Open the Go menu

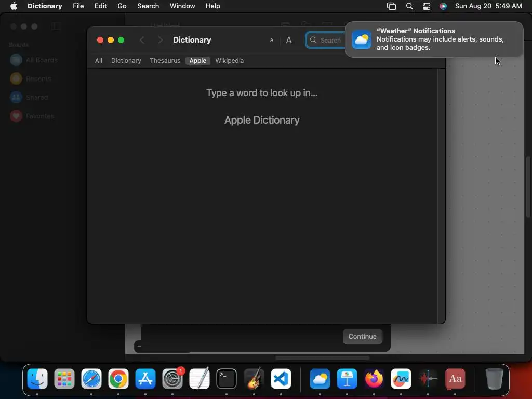pos(122,6)
